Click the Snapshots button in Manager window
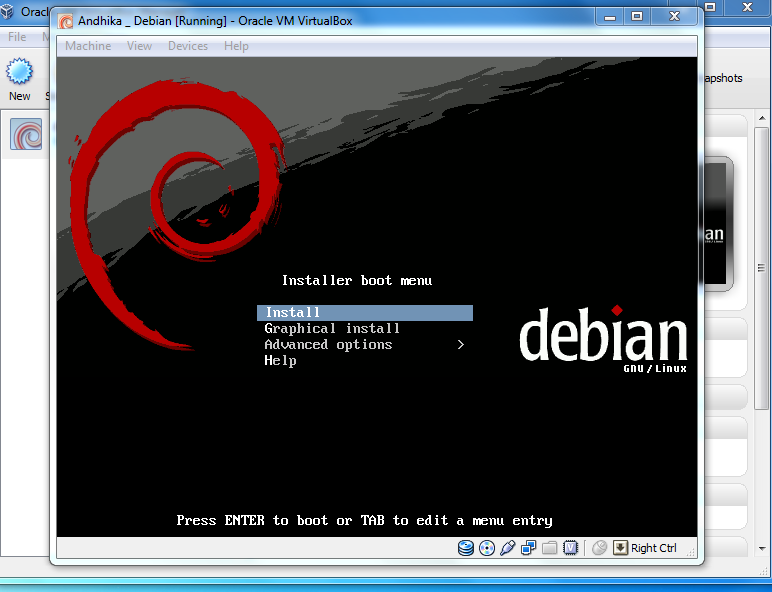Screen dimensions: 772x592 pos(723,78)
